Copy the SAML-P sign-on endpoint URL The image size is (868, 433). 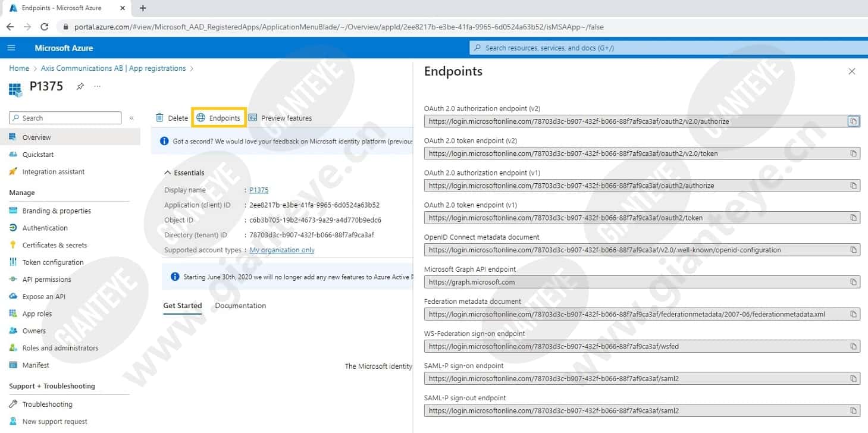click(853, 378)
